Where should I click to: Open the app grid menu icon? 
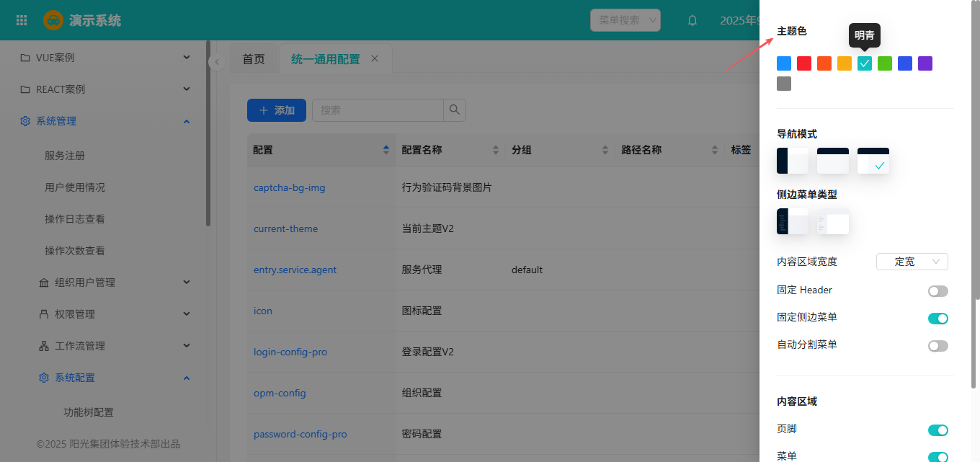(22, 20)
